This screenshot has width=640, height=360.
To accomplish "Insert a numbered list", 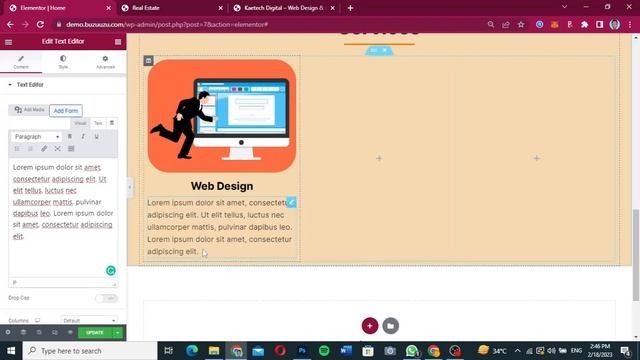I will [x=30, y=149].
